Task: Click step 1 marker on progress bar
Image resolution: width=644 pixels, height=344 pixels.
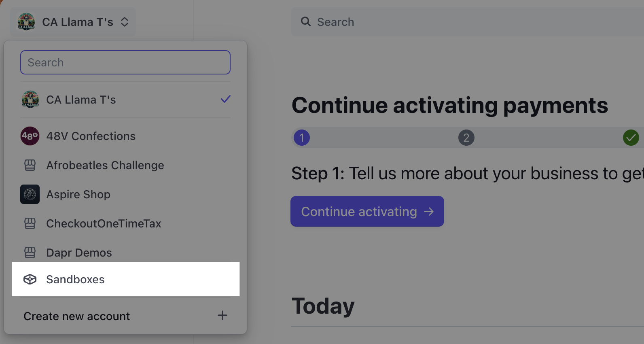Action: [302, 138]
